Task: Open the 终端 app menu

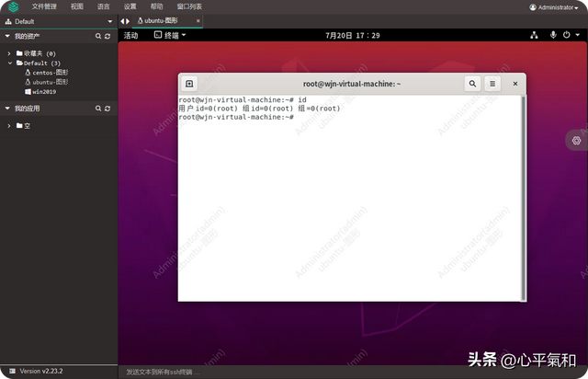Action: coord(170,35)
